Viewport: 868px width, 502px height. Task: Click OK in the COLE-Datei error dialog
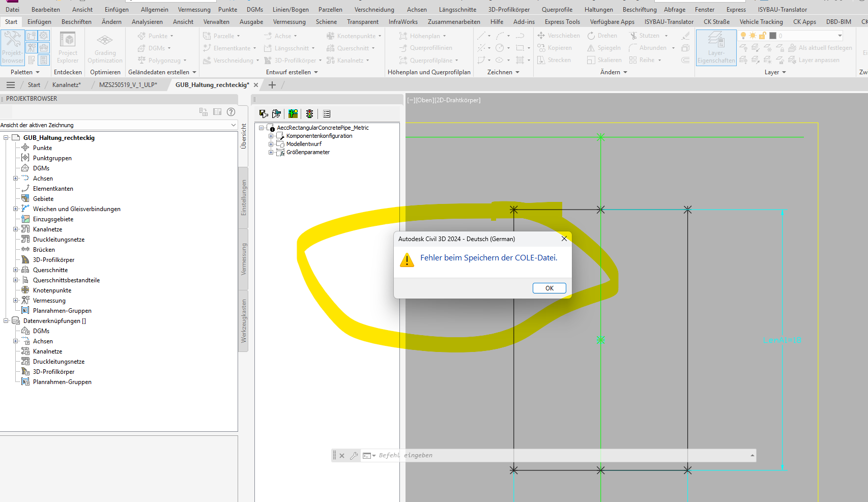point(549,288)
